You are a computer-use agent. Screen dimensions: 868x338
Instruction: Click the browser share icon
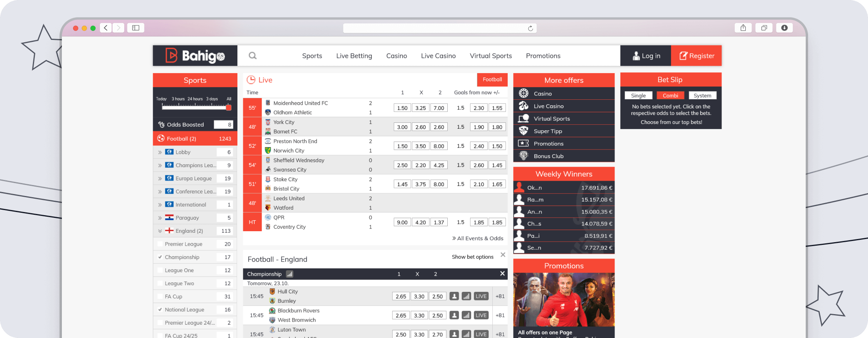pyautogui.click(x=743, y=28)
